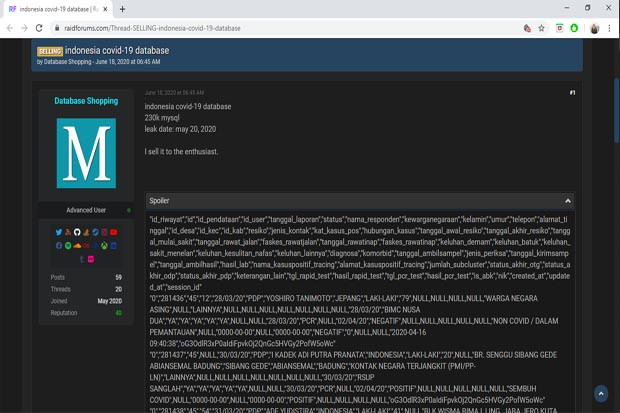
Task: Click the reload page button
Action: [39, 28]
